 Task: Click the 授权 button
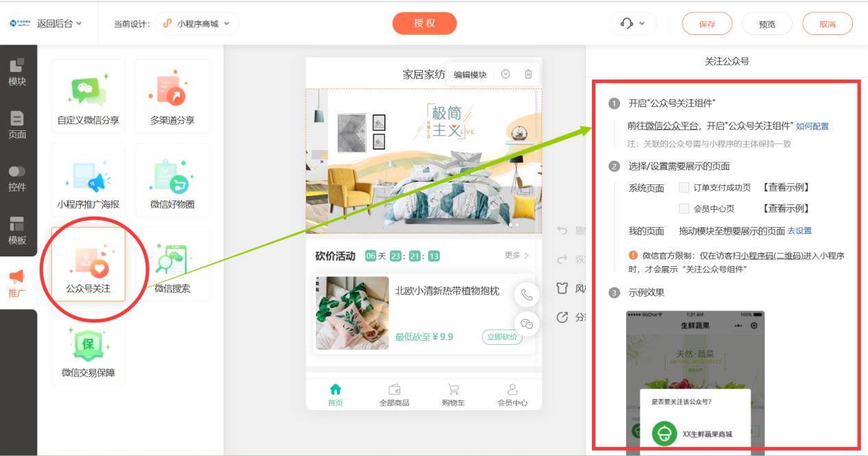[425, 23]
